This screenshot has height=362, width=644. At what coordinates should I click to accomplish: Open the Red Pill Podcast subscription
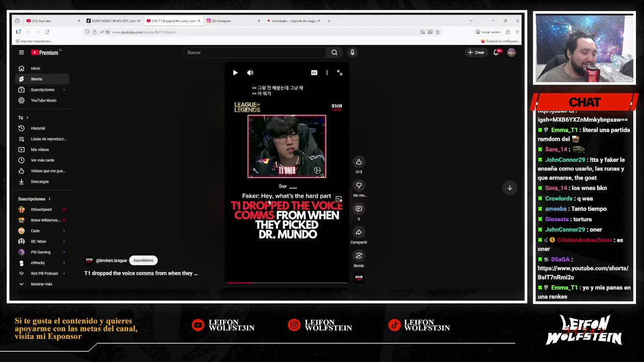click(x=42, y=273)
